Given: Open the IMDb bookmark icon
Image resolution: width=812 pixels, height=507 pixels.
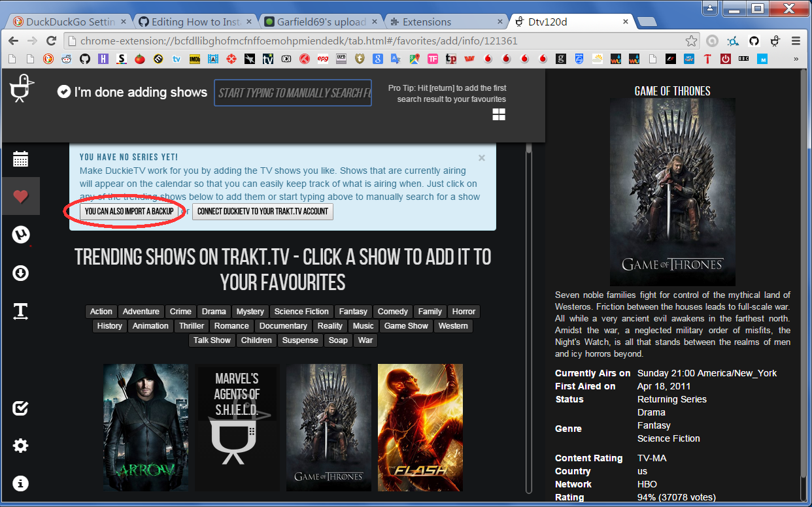Looking at the screenshot, I should pyautogui.click(x=194, y=59).
